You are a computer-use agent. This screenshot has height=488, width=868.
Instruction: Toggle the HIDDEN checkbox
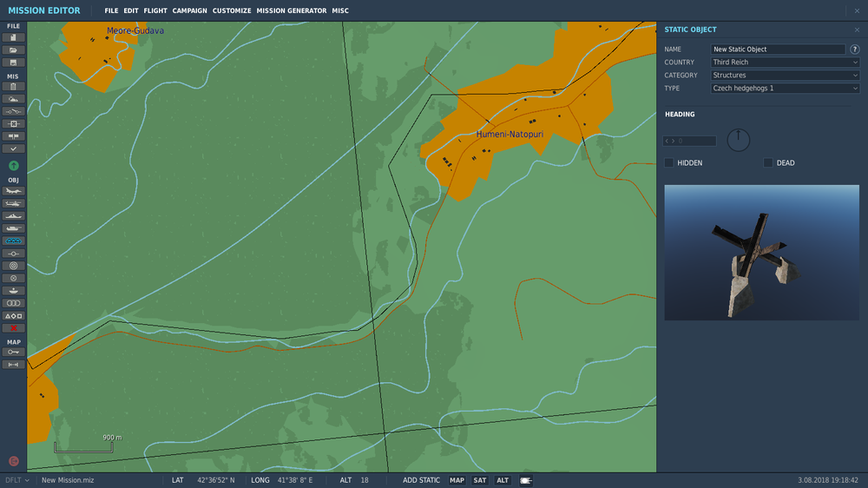tap(668, 163)
